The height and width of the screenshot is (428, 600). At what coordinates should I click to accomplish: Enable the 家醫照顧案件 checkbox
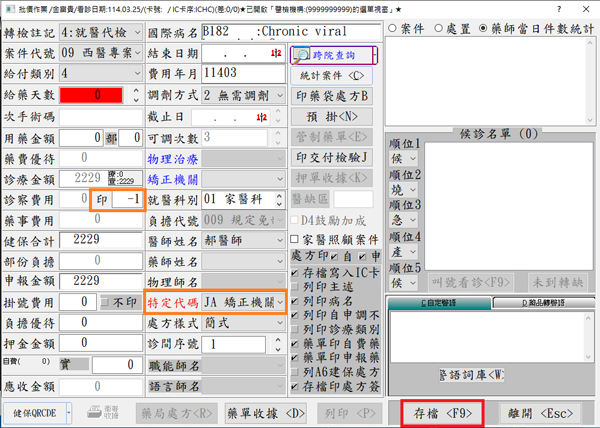click(x=295, y=240)
